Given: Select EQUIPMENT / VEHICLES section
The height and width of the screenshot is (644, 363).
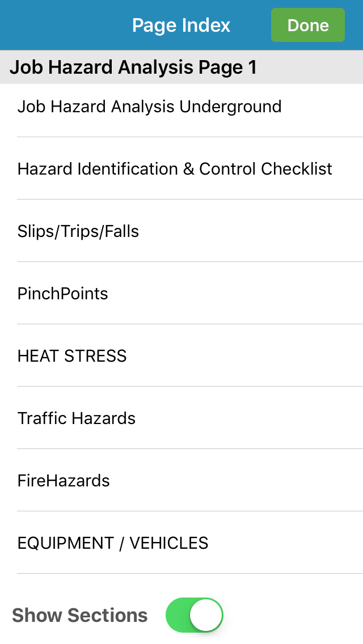Looking at the screenshot, I should (181, 543).
